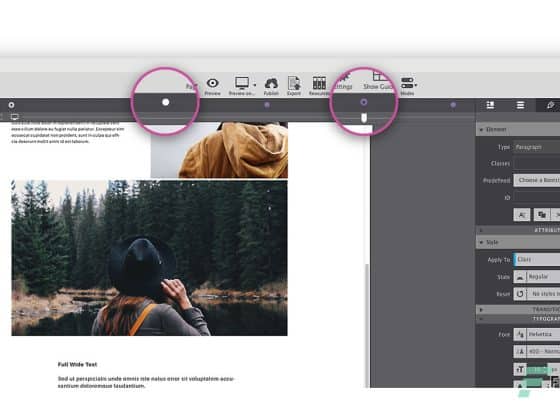560x420 pixels.
Task: Select the purple breakpoint dot nearest the sidebar tabs
Action: click(453, 105)
